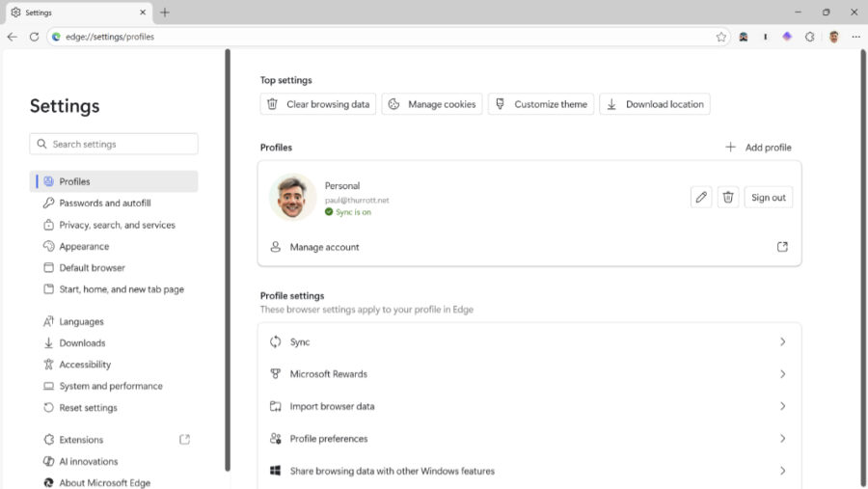This screenshot has height=489, width=868.
Task: Open a new tab with plus button
Action: (165, 13)
